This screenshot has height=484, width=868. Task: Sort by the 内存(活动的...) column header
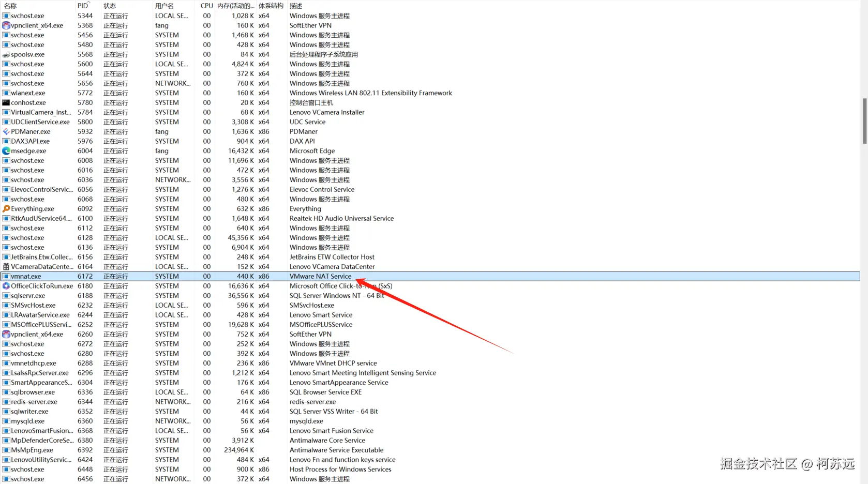pyautogui.click(x=236, y=6)
